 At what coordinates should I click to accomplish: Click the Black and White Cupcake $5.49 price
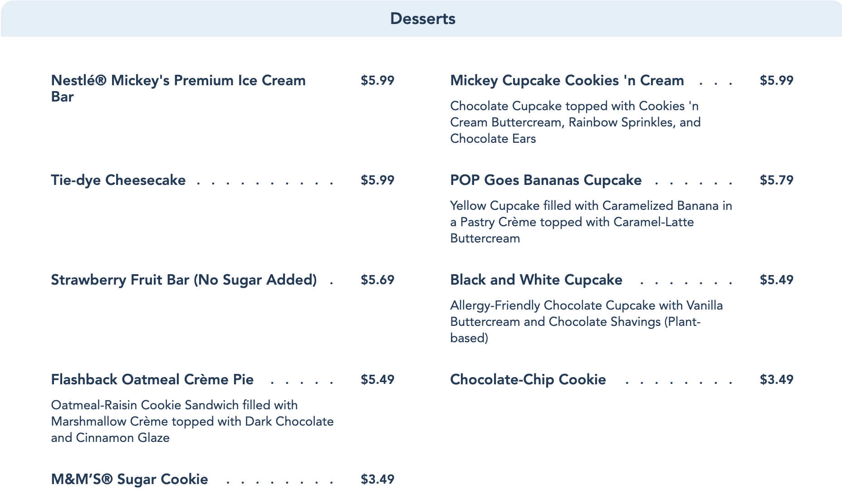(x=776, y=280)
